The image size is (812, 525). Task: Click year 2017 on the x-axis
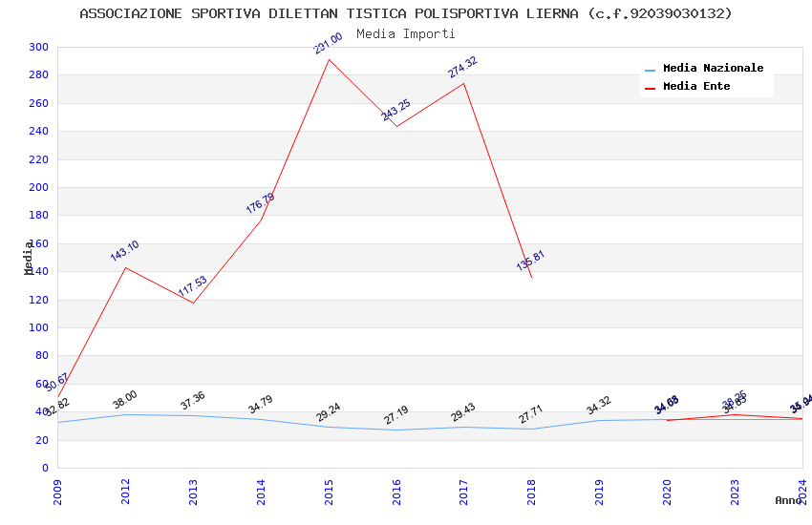(463, 493)
